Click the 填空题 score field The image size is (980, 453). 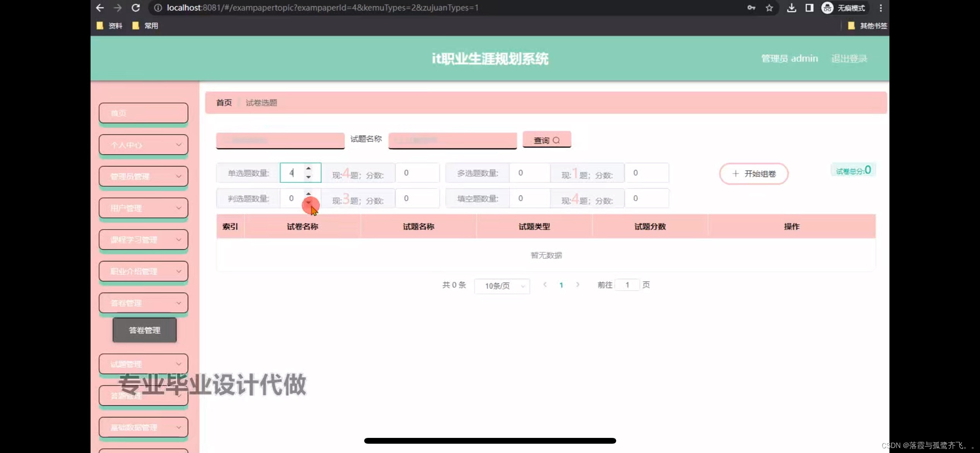(647, 198)
